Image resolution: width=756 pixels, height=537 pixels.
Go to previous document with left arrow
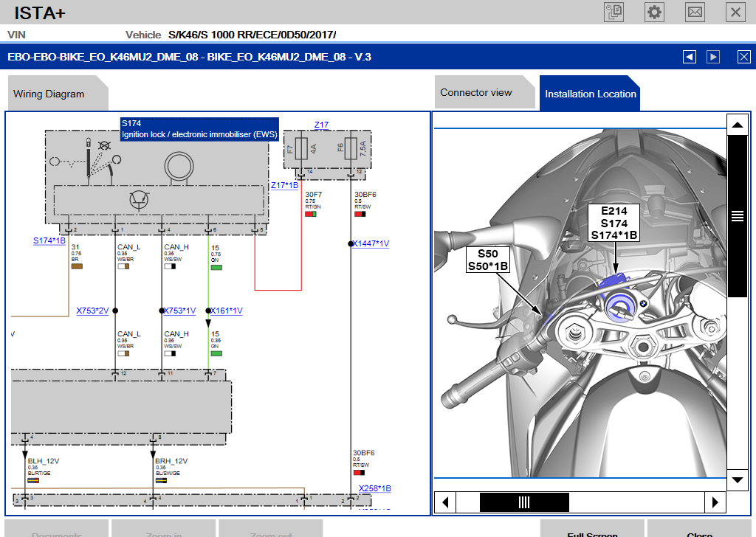pyautogui.click(x=689, y=57)
